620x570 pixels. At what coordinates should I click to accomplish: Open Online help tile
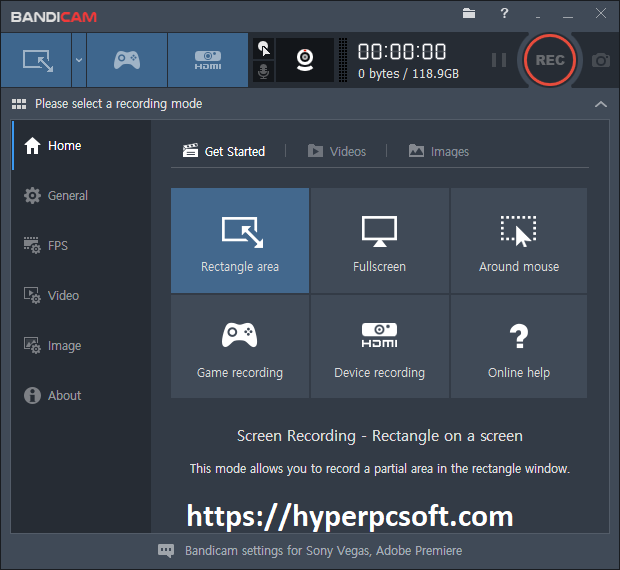pyautogui.click(x=519, y=346)
